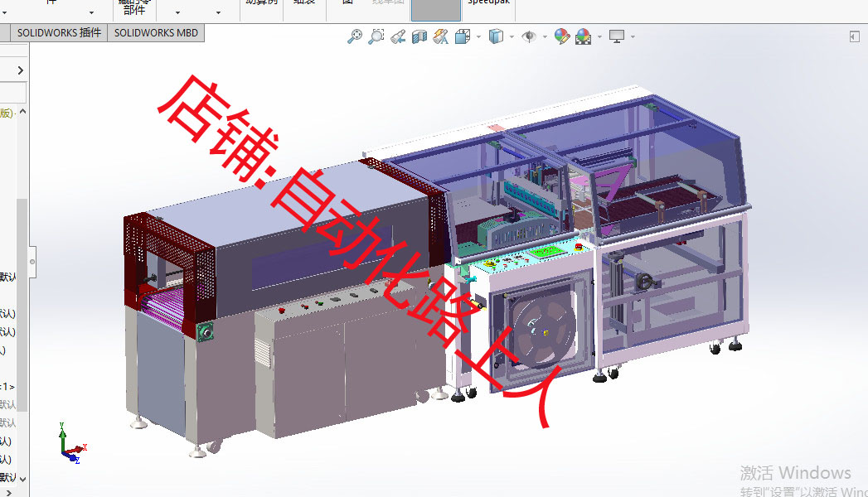Click the feature tree vertical scrollbar thumb
The width and height of the screenshot is (868, 497).
point(22,304)
